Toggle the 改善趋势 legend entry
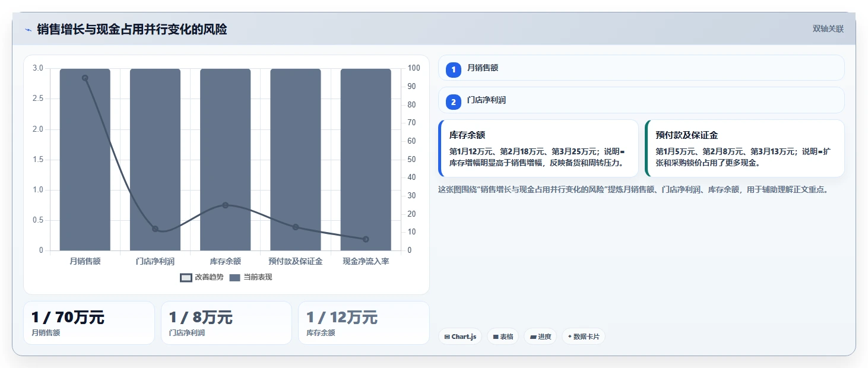 pos(202,277)
